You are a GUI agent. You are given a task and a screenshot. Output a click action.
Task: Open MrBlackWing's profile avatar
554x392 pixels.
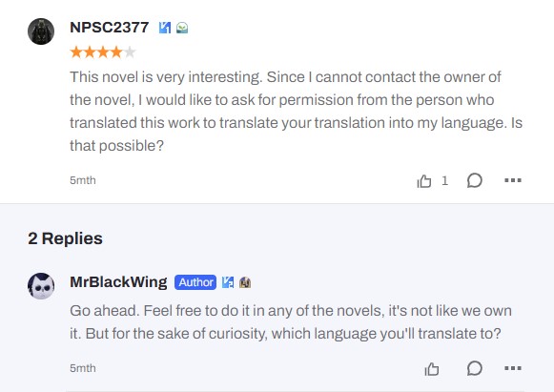click(x=41, y=286)
